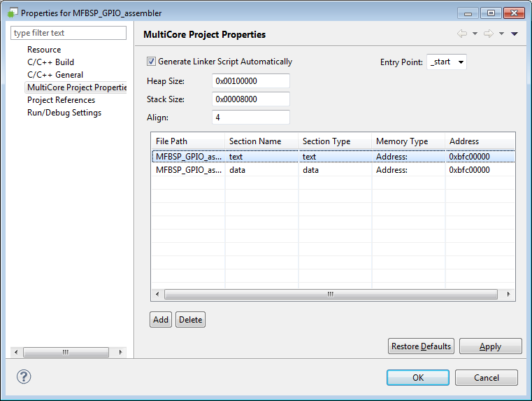This screenshot has width=532, height=401.
Task: Open back history dropdown arrow
Action: click(x=475, y=34)
